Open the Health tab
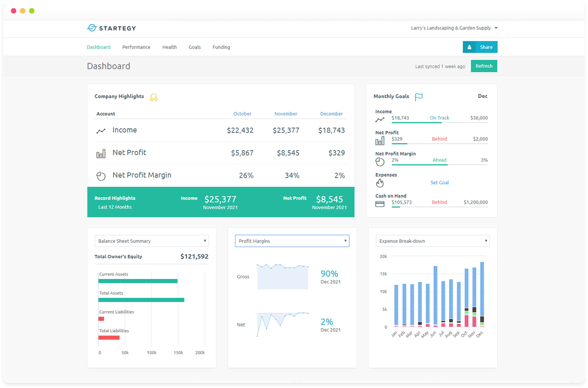 point(169,47)
